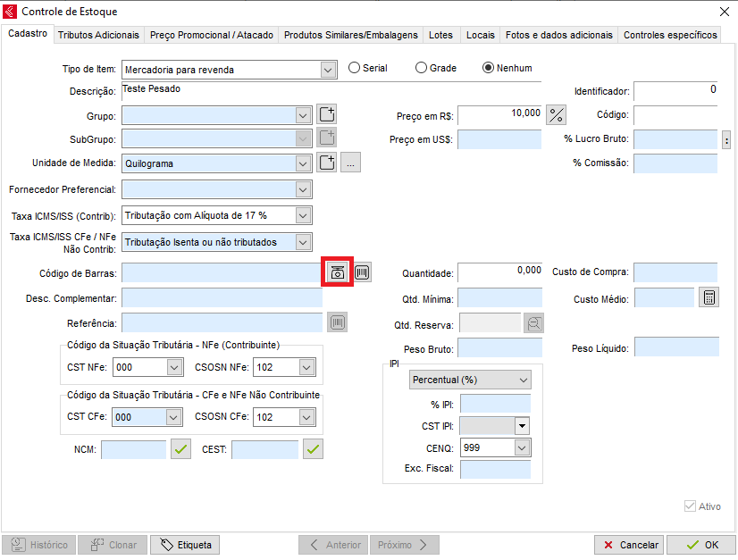Image resolution: width=738 pixels, height=560 pixels.
Task: Validate NCM with the green checkmark
Action: (x=181, y=449)
